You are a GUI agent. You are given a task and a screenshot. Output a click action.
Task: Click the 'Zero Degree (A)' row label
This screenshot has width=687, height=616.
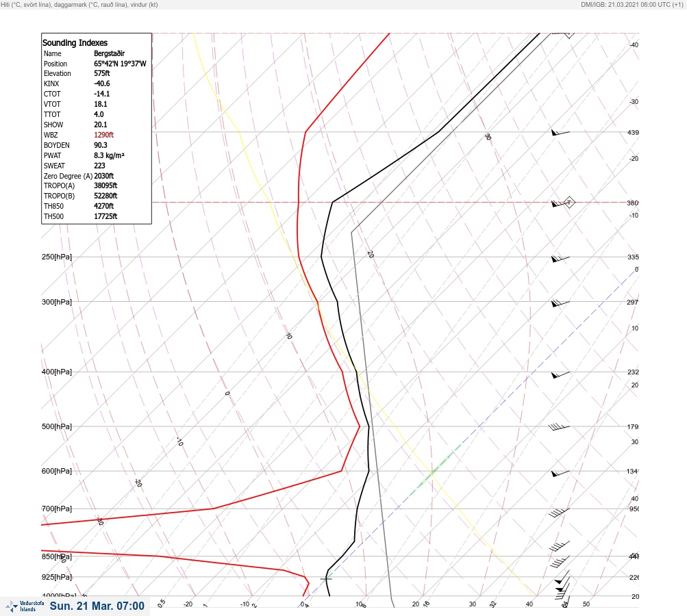(68, 176)
